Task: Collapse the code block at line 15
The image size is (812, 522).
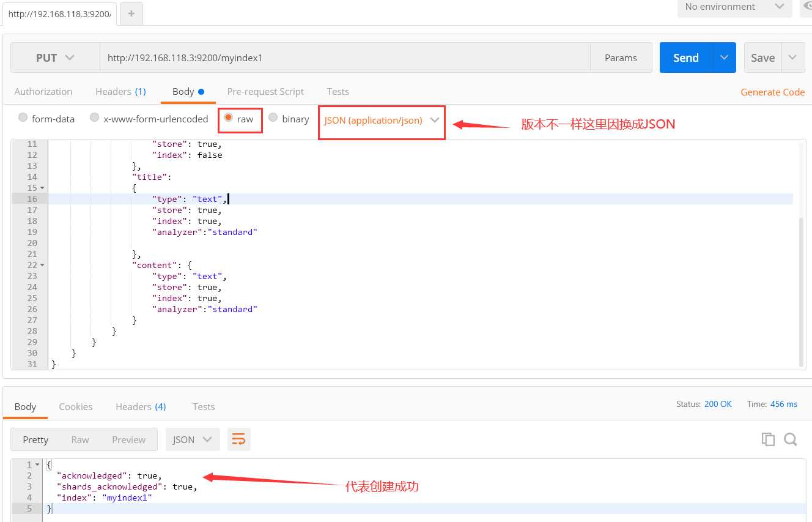Action: point(42,188)
